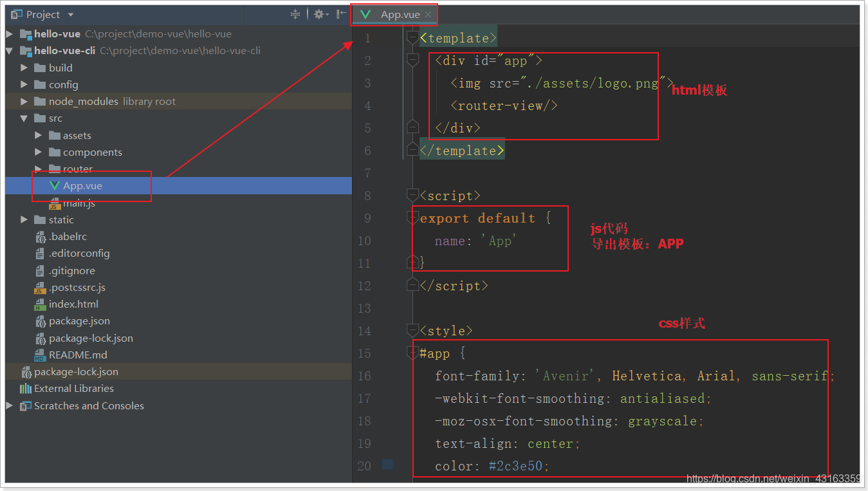This screenshot has height=491, width=868.
Task: Click the node_modules folder icon
Action: [40, 101]
